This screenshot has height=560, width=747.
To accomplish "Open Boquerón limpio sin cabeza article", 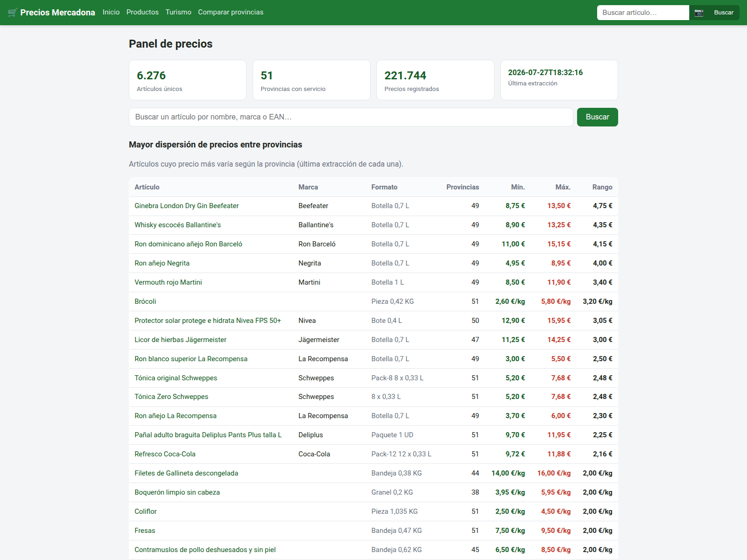I will pos(177,492).
